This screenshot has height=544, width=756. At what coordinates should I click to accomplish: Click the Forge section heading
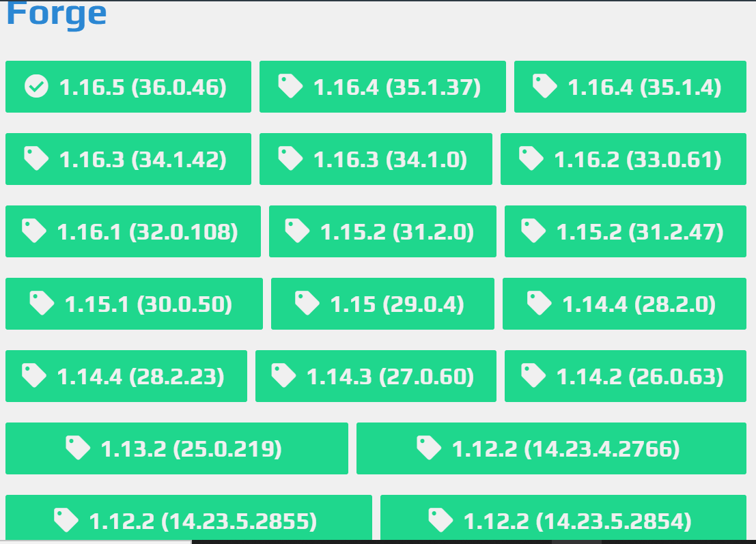57,14
